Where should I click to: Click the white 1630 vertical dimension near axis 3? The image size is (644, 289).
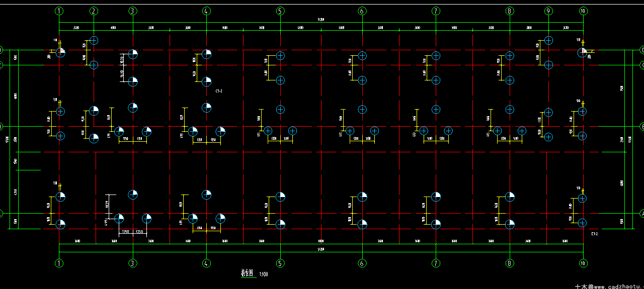coord(121,73)
